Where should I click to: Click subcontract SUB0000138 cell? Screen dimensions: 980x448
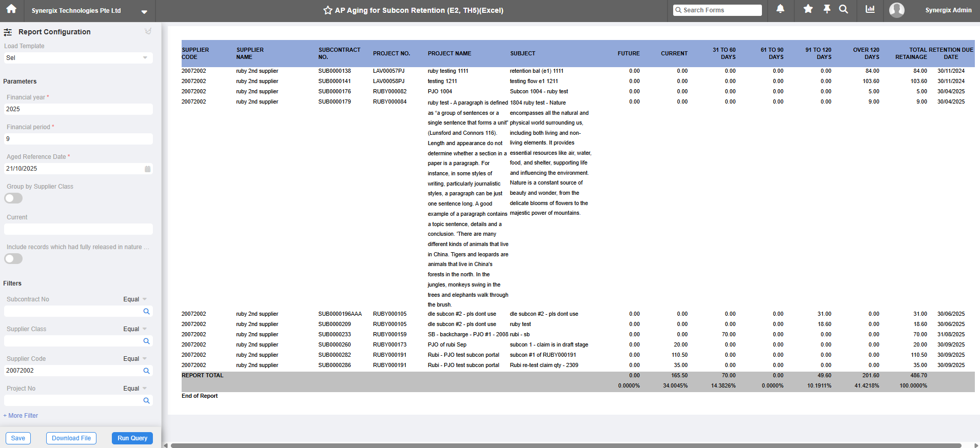(x=335, y=71)
